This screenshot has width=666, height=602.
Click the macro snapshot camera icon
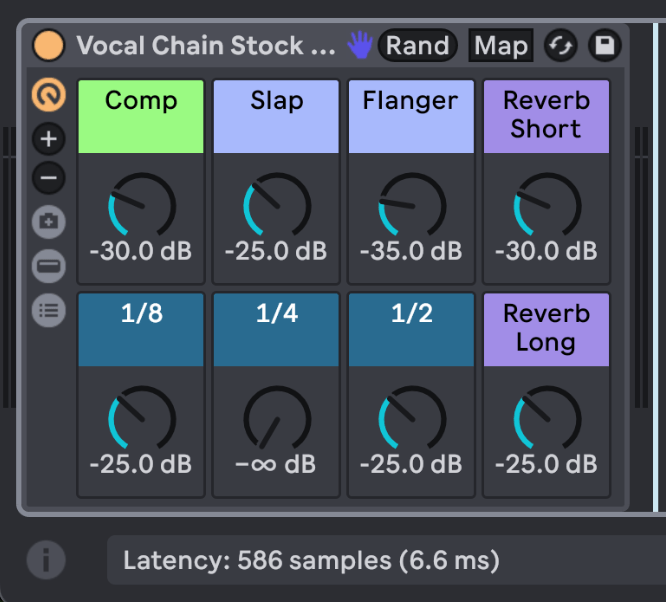(49, 222)
